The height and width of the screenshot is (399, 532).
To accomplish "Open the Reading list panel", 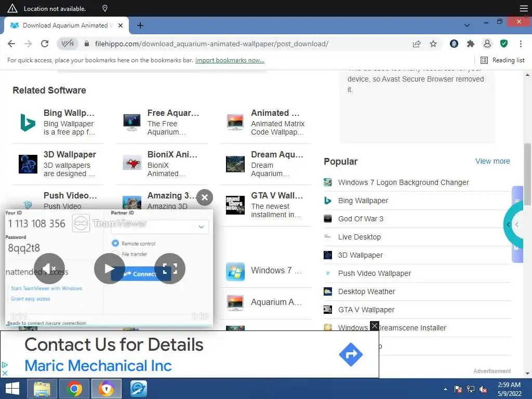I will [503, 60].
